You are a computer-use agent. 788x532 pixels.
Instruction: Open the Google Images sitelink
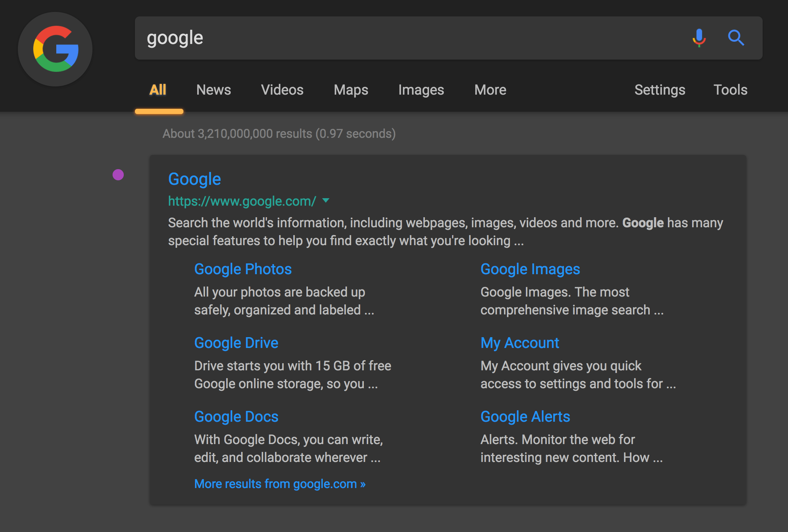pos(530,269)
